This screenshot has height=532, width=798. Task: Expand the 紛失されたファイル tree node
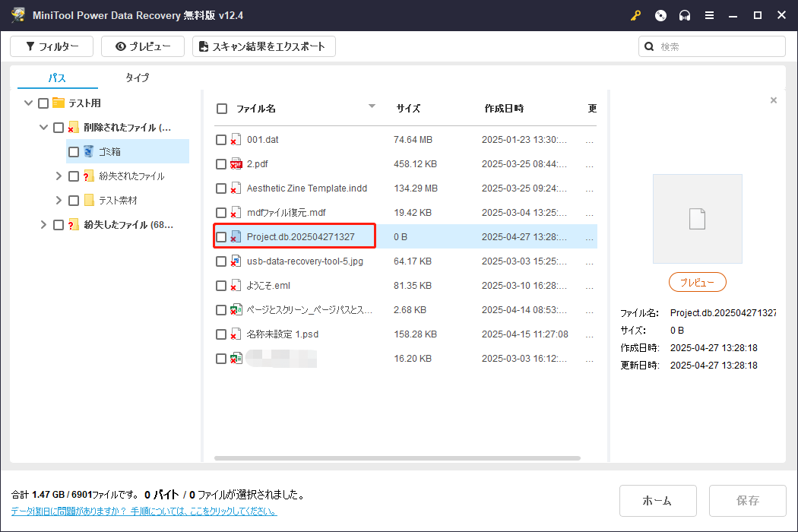coord(59,176)
